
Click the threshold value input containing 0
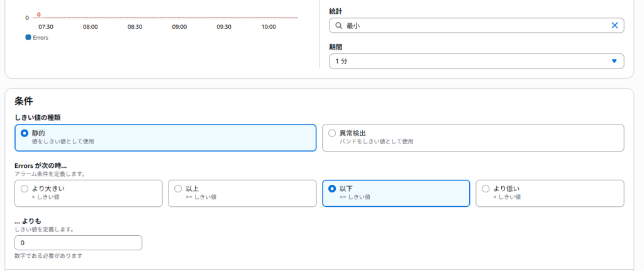coord(79,243)
